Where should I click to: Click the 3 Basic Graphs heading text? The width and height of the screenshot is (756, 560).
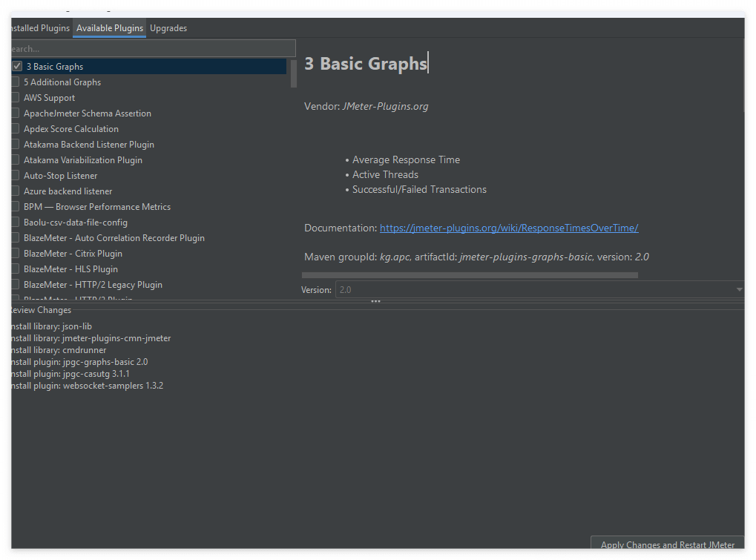point(366,63)
